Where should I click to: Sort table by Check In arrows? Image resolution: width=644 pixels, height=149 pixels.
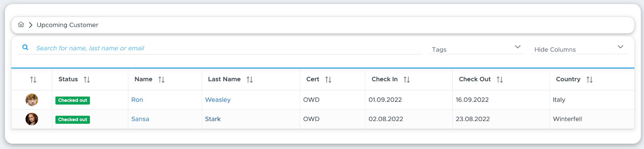click(x=407, y=80)
